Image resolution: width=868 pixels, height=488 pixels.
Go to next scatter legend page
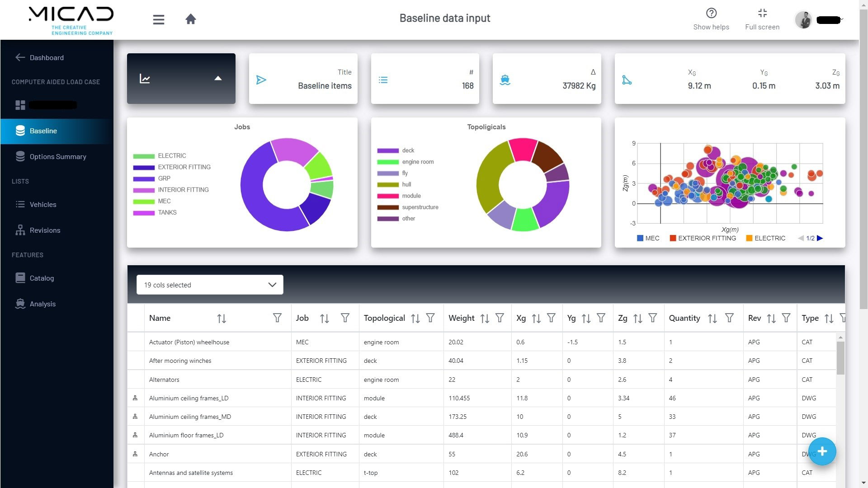coord(820,238)
